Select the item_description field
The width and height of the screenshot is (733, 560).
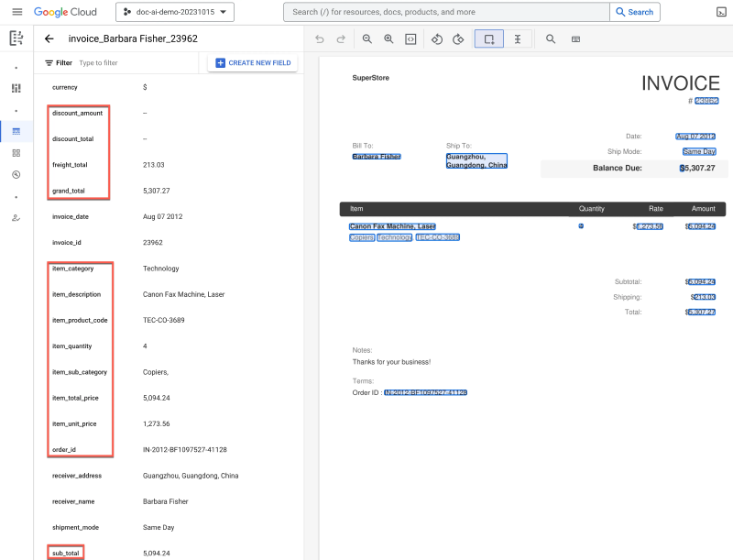point(76,294)
